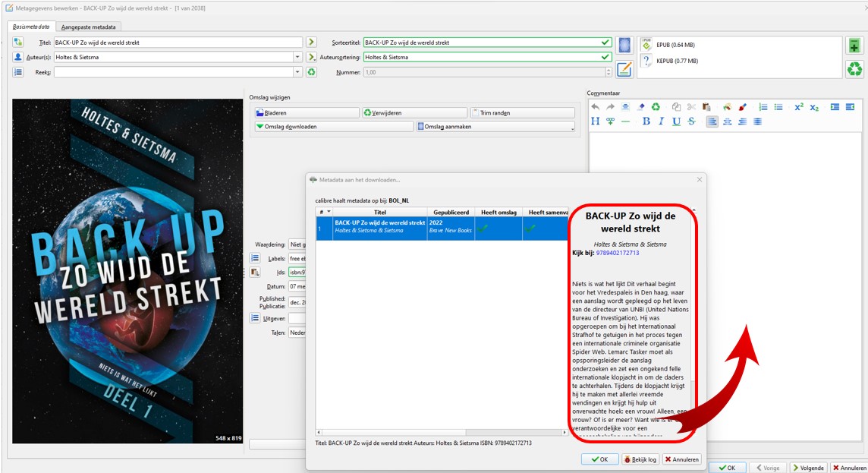868x473 pixels.
Task: Click the Trim randen button
Action: pyautogui.click(x=523, y=113)
